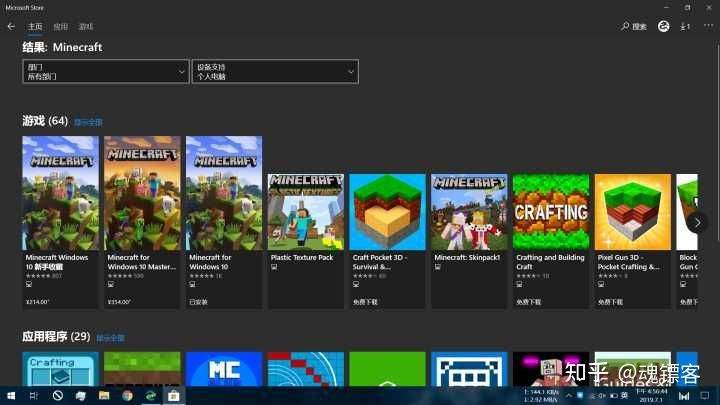Open Minecraft for Windows 10 Master cover
The height and width of the screenshot is (405, 720).
[142, 193]
